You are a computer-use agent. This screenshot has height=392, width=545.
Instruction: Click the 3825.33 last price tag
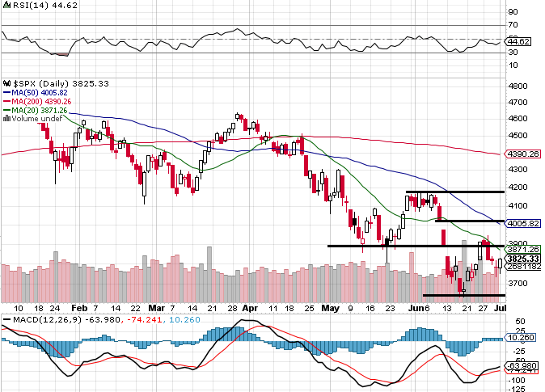[x=522, y=259]
